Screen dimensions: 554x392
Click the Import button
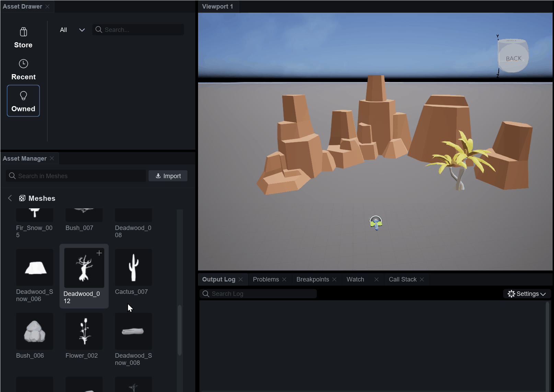(168, 176)
